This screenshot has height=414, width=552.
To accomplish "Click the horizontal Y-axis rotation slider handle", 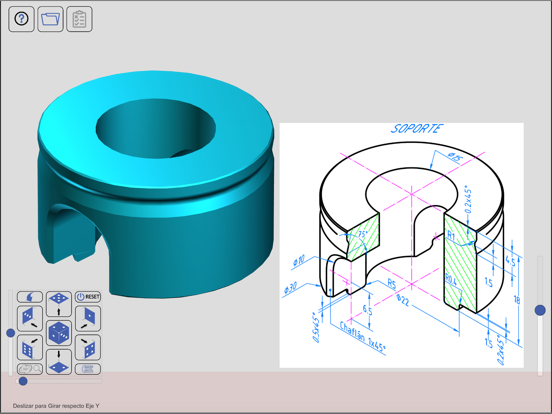I will click(x=23, y=381).
